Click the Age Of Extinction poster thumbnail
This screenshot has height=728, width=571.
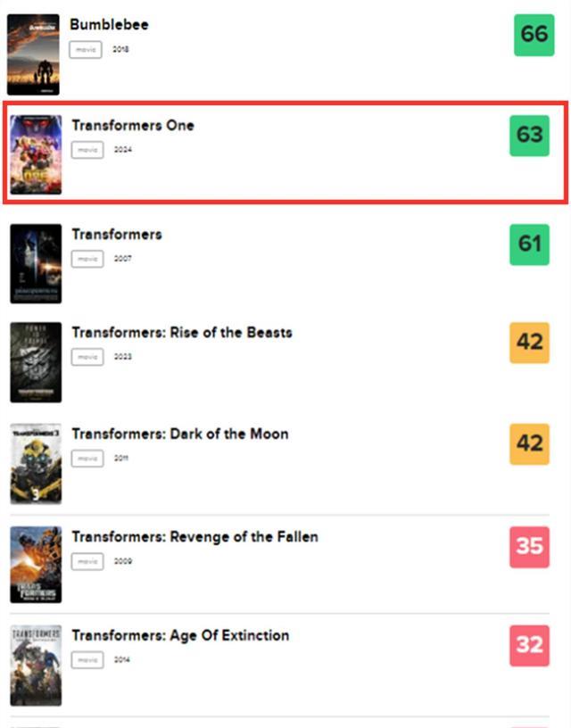coord(36,666)
